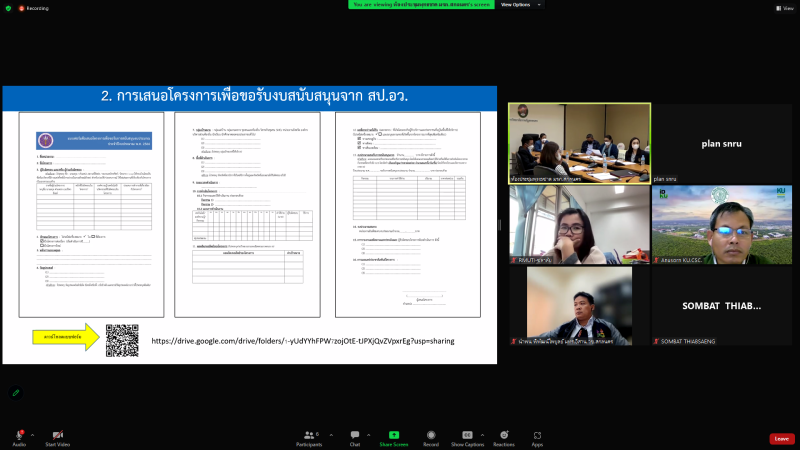
Task: Click the divider handle beside shared screen
Action: pyautogui.click(x=502, y=225)
